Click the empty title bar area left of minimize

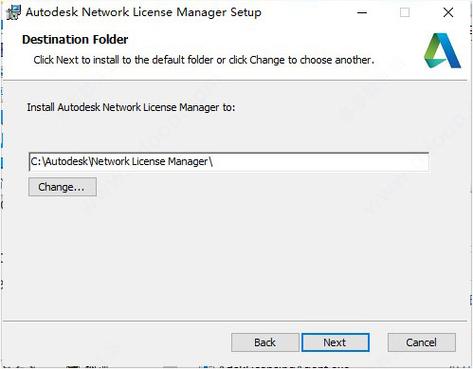point(307,13)
